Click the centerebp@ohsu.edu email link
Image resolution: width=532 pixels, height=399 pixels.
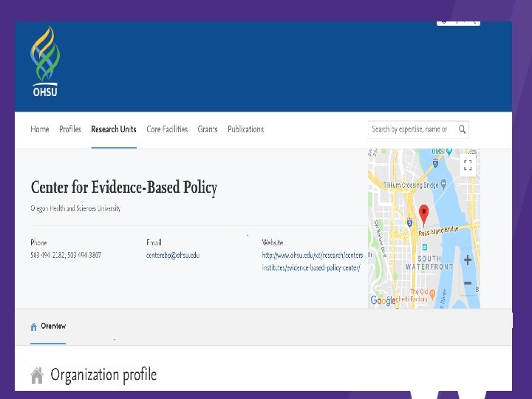[173, 255]
